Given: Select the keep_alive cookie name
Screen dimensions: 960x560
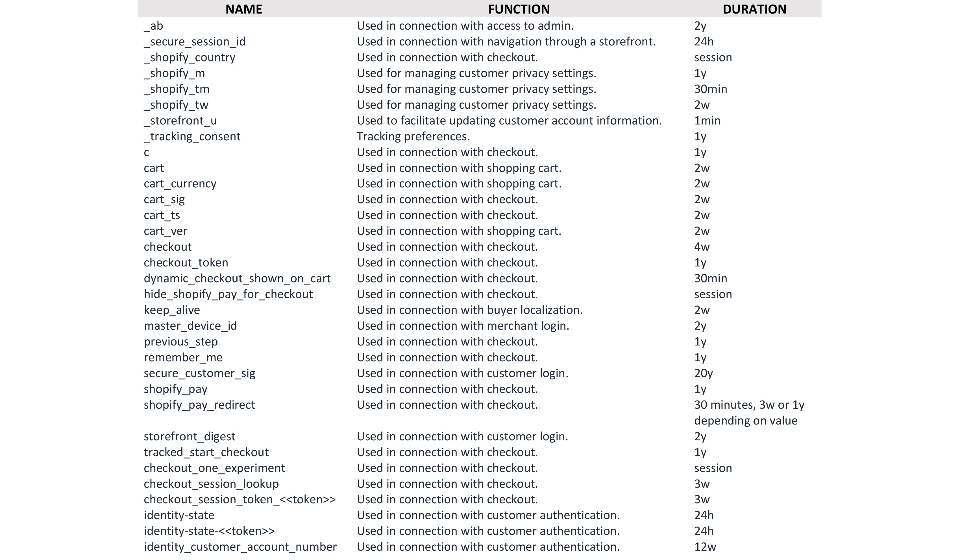Looking at the screenshot, I should (x=172, y=310).
